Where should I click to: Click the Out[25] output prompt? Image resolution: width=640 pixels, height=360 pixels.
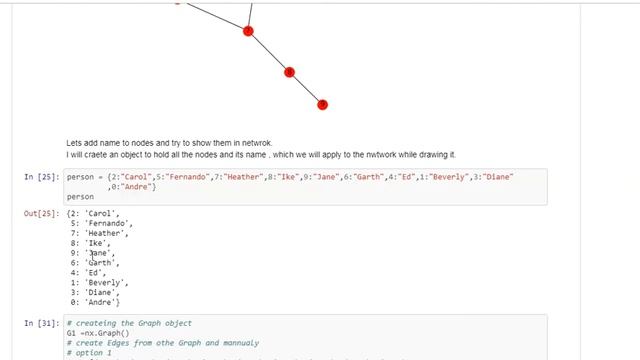(42, 213)
